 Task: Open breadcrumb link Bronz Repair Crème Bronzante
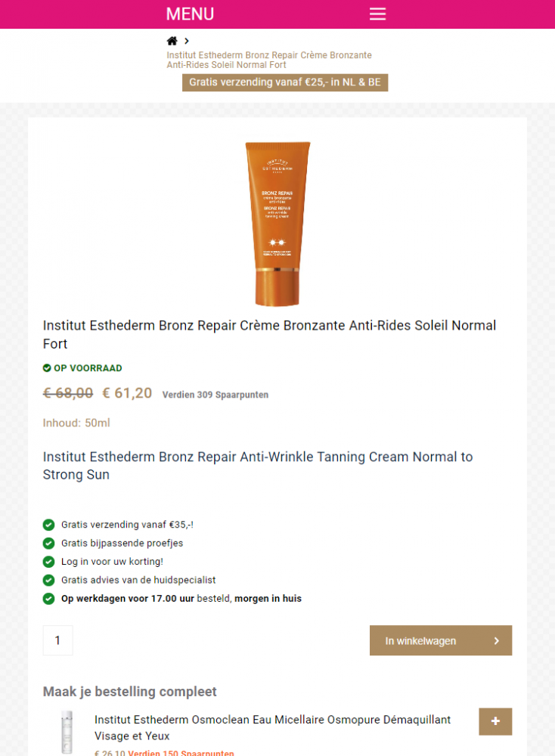click(269, 60)
